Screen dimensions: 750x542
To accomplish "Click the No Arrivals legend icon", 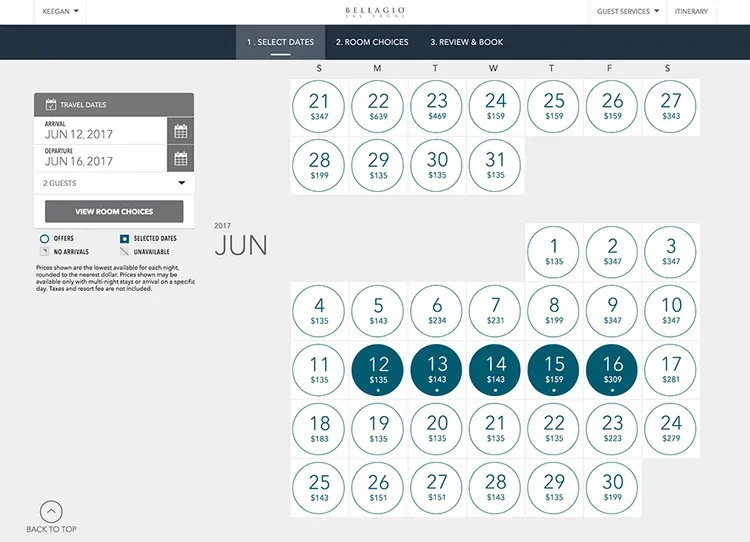I will coord(44,251).
